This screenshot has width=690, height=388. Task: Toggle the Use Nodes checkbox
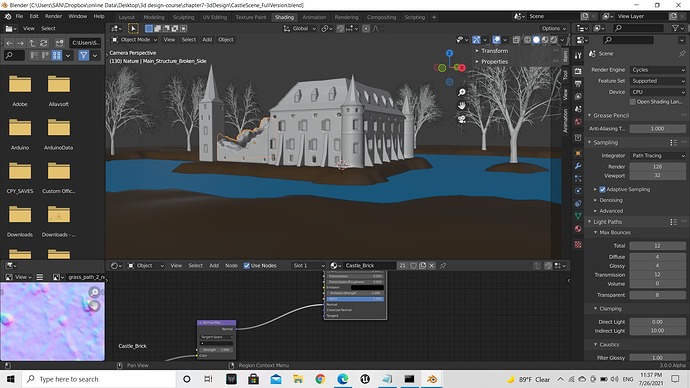point(247,265)
